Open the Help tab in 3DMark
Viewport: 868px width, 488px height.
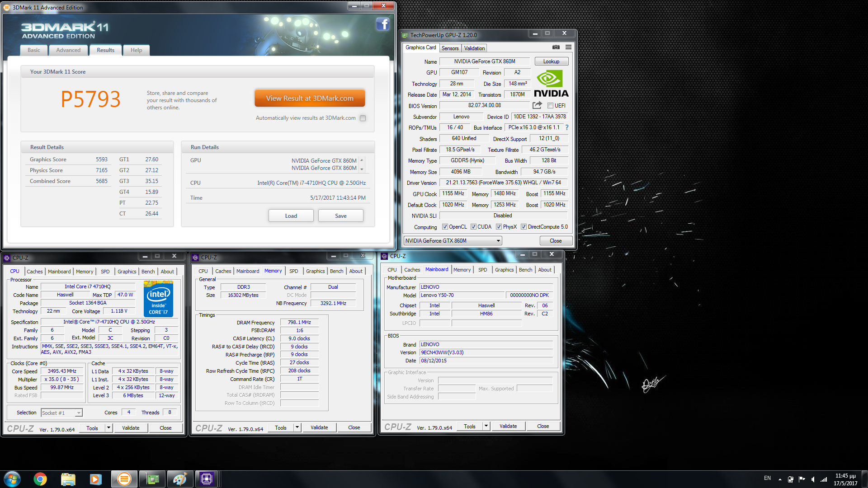click(x=136, y=50)
